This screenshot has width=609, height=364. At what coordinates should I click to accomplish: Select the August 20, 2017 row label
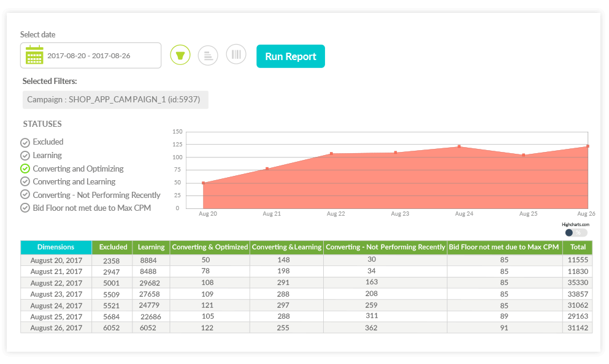56,260
